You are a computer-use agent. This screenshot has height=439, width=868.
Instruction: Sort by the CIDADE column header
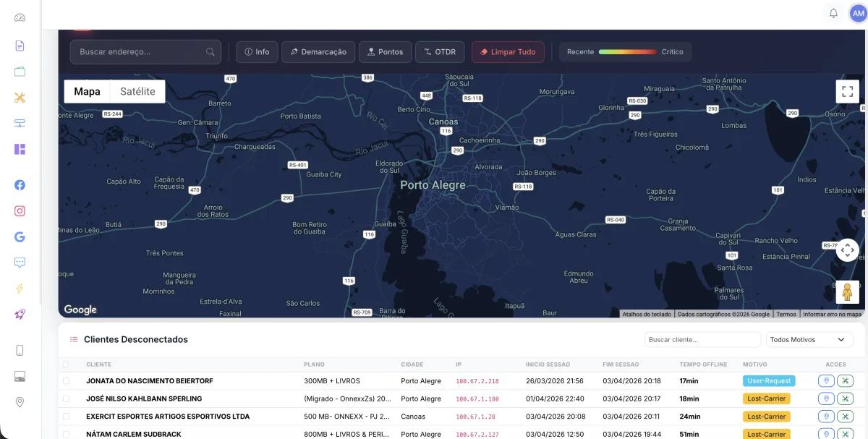(x=412, y=365)
